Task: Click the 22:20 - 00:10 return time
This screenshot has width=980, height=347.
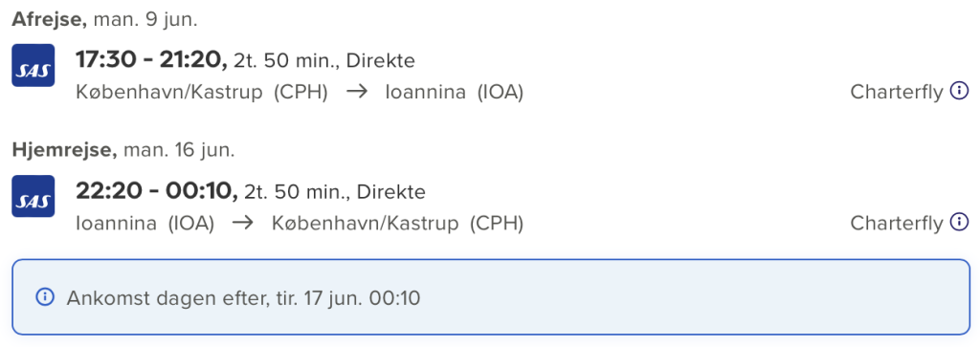Action: click(x=157, y=191)
